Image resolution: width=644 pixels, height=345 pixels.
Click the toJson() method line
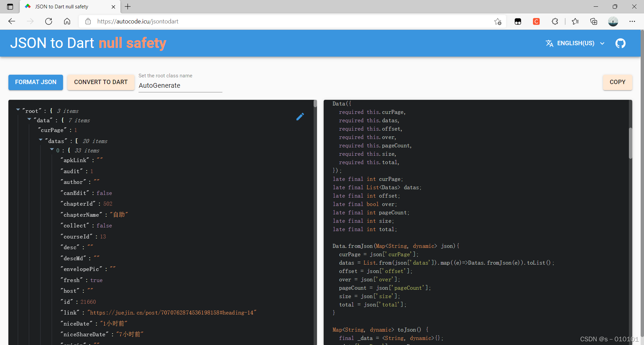click(x=380, y=330)
